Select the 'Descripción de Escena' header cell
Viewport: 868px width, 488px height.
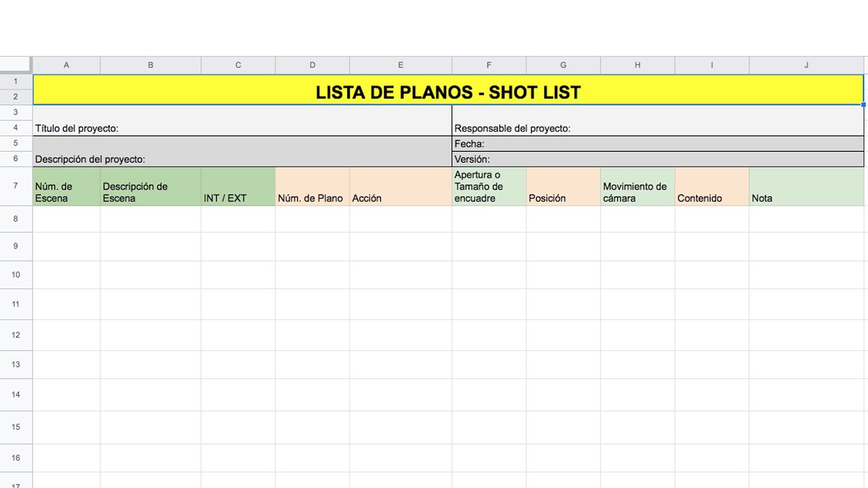(x=151, y=186)
